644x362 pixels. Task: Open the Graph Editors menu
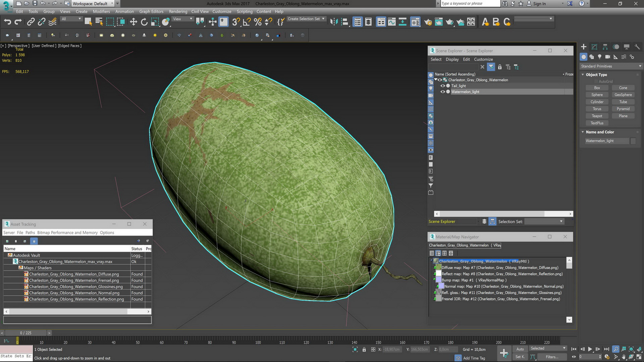[x=151, y=11]
